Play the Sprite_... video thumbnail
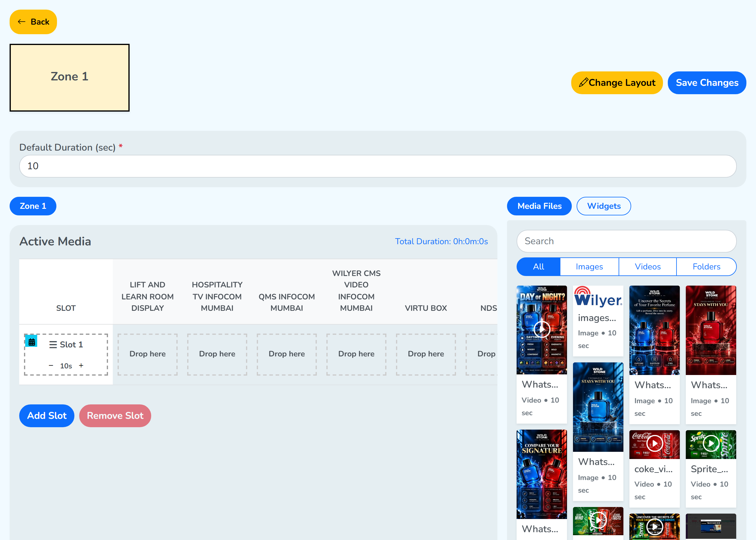 pyautogui.click(x=711, y=444)
